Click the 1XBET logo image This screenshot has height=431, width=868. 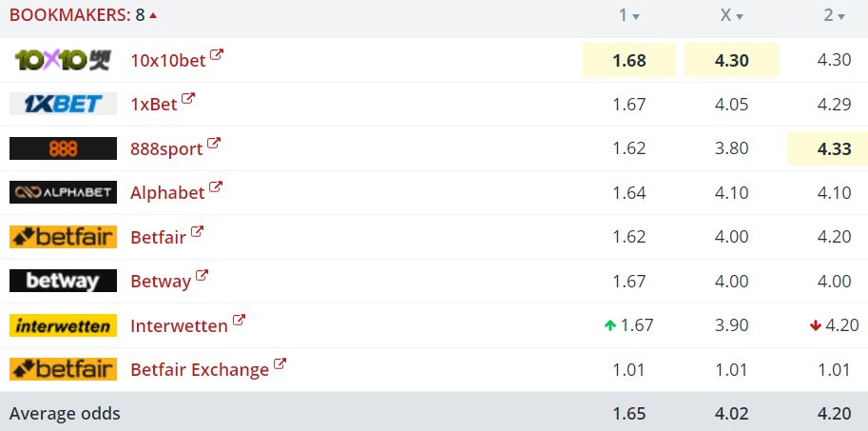(x=63, y=104)
